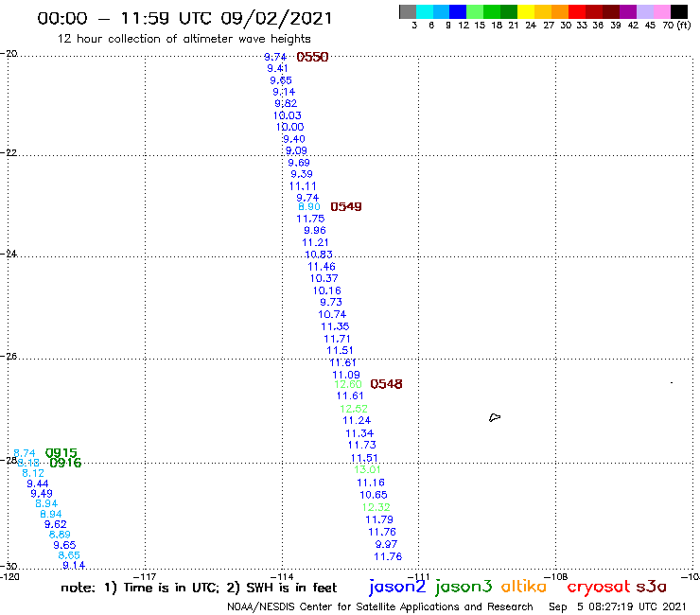This screenshot has height=615, width=700.
Task: Select the wave height reading 9.62
Action: (x=56, y=524)
